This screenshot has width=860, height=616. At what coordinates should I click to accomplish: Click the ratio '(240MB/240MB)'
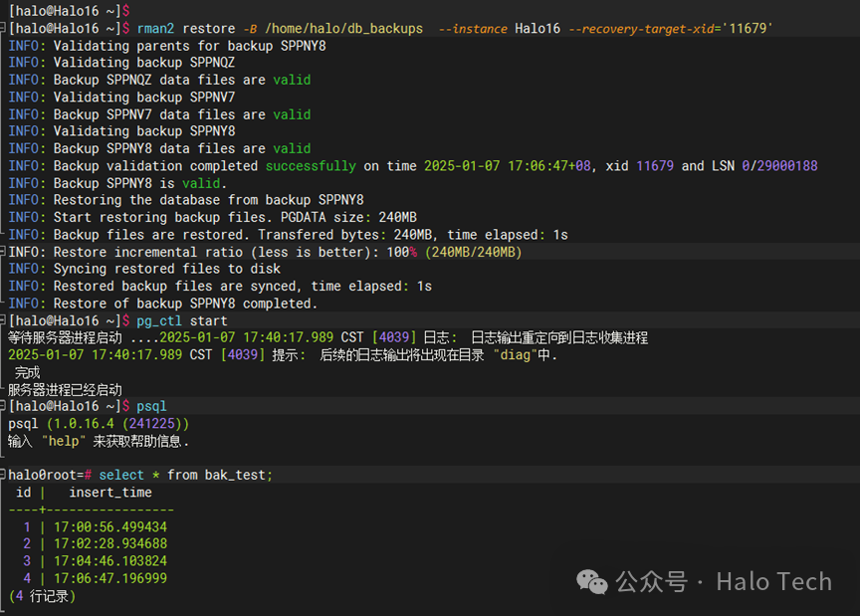pyautogui.click(x=474, y=252)
